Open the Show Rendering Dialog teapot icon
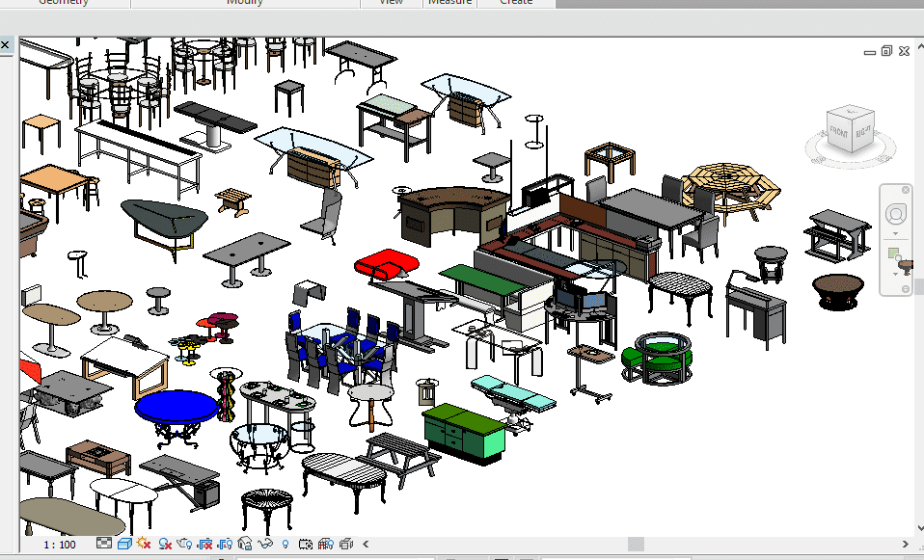The image size is (924, 560). pyautogui.click(x=184, y=545)
